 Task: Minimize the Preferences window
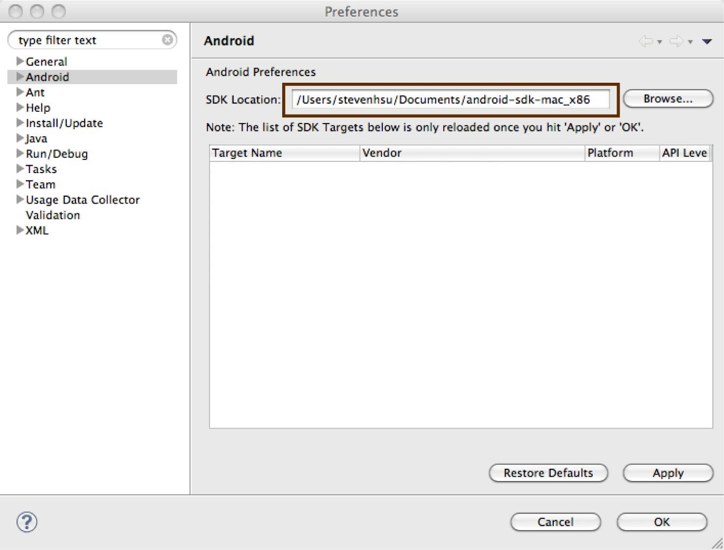(x=37, y=11)
